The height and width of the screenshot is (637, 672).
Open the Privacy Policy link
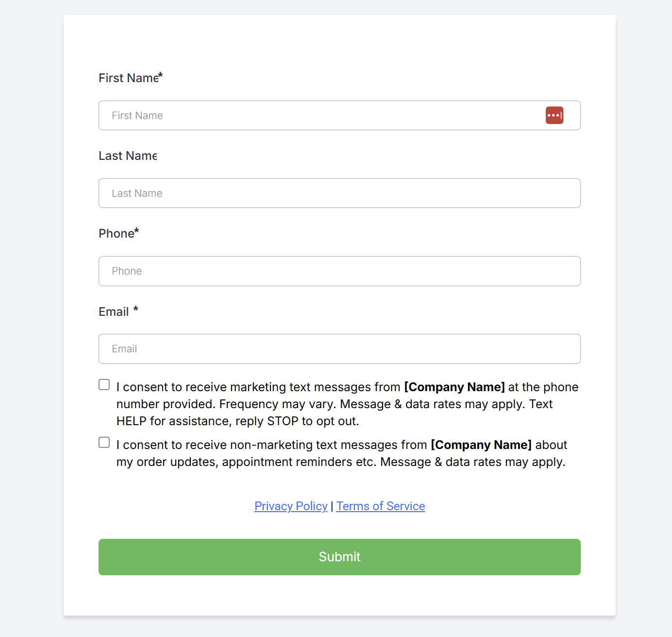[290, 506]
